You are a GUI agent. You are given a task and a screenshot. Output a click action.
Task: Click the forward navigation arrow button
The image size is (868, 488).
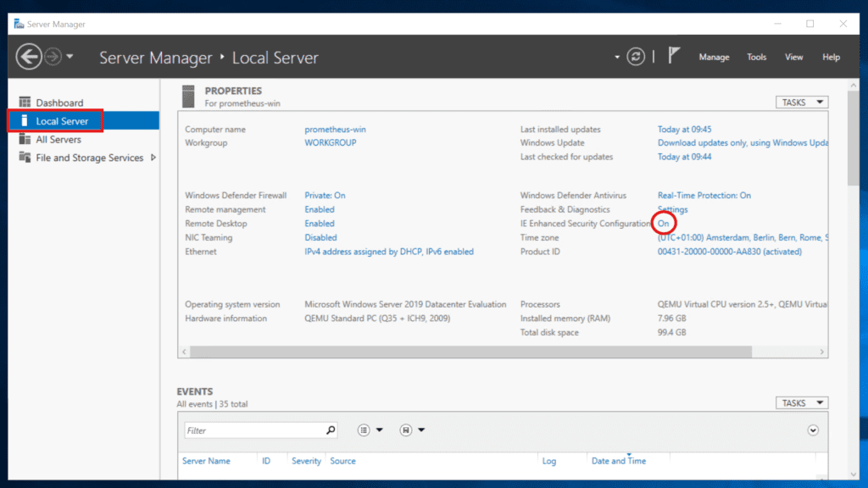(53, 57)
